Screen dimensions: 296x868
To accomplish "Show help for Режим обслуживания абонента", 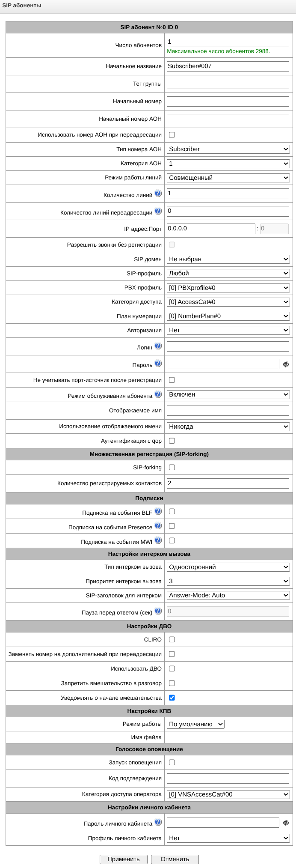I will click(158, 394).
